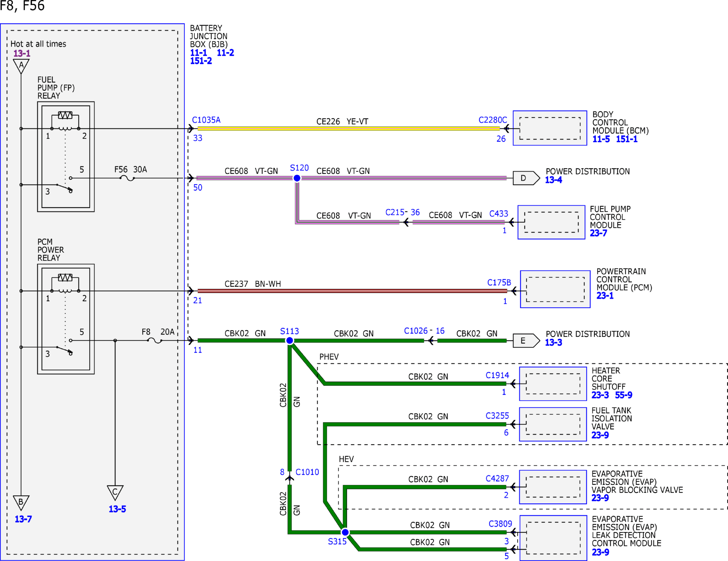
Task: Click the yellow CE226 YE-VT wire
Action: pos(349,129)
